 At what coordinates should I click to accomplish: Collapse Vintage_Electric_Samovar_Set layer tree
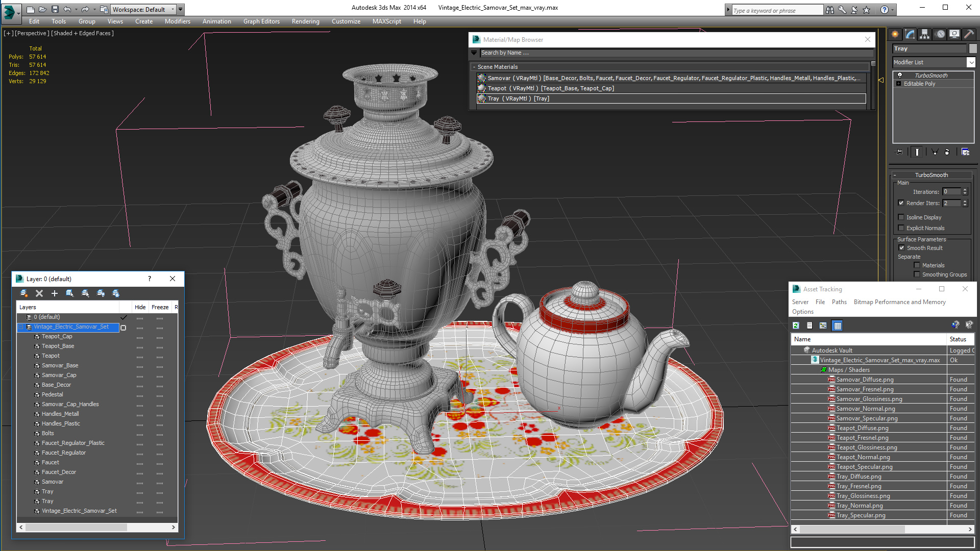tap(21, 327)
